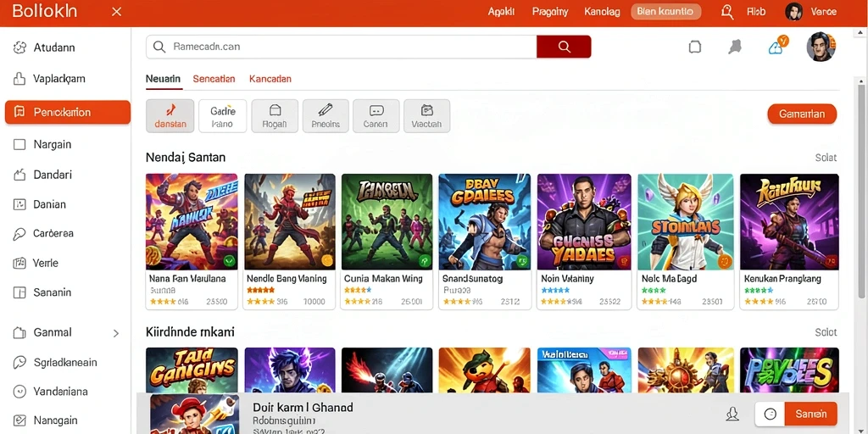Click the Noin Vataniny title text
Viewport: 868px width, 434px height.
[565, 279]
